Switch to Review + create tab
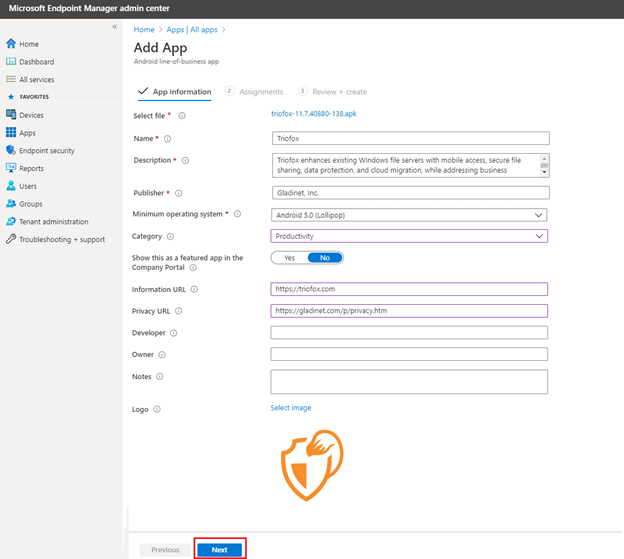The image size is (624, 559). pyautogui.click(x=333, y=92)
